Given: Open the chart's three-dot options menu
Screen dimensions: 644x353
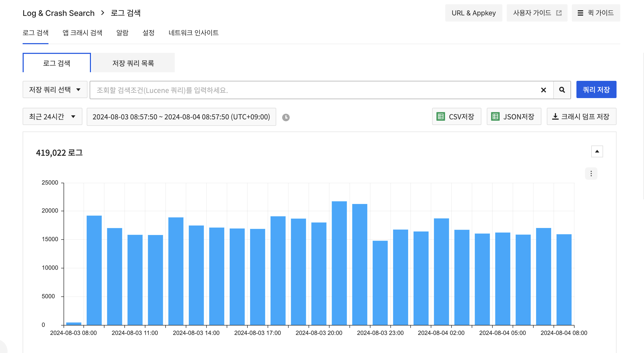Looking at the screenshot, I should tap(591, 174).
